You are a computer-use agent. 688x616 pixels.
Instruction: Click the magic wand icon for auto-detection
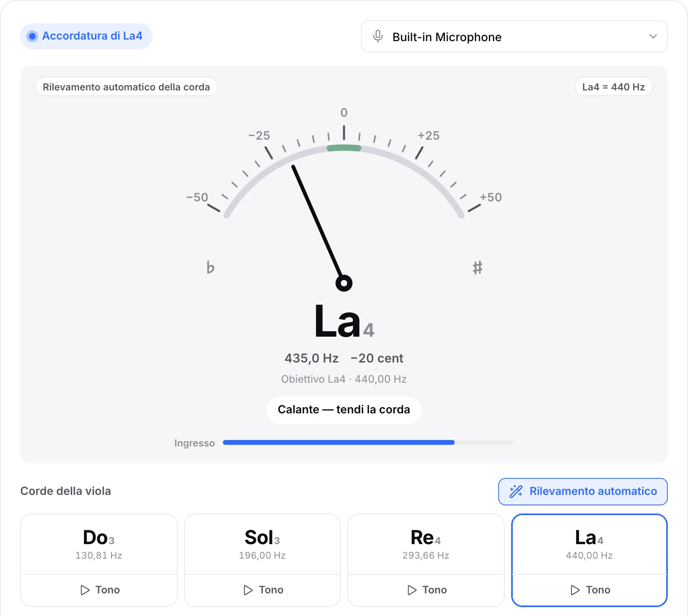pos(516,491)
